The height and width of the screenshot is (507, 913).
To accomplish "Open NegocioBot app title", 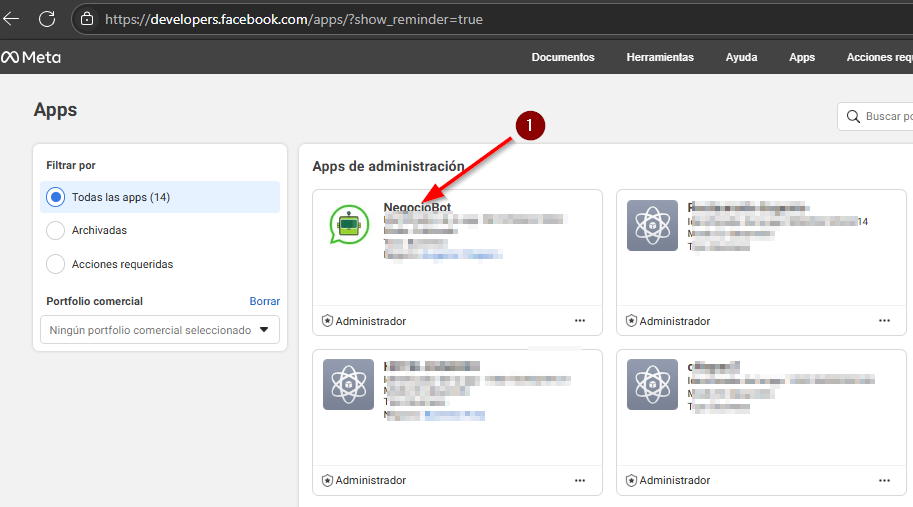I will tap(417, 207).
